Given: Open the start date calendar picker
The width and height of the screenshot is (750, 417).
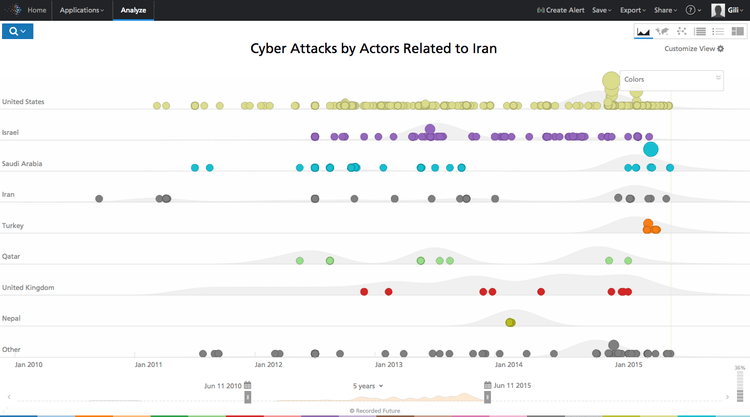Looking at the screenshot, I should pyautogui.click(x=247, y=385).
